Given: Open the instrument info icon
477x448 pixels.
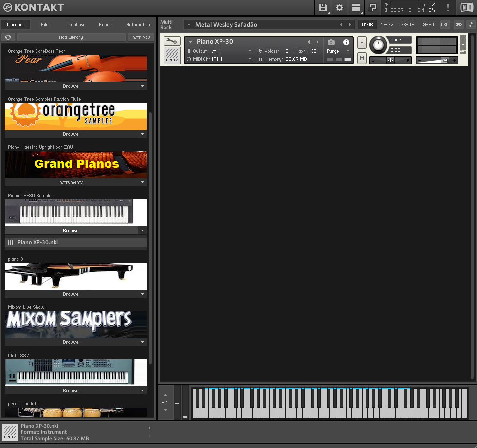Looking at the screenshot, I should coord(346,42).
